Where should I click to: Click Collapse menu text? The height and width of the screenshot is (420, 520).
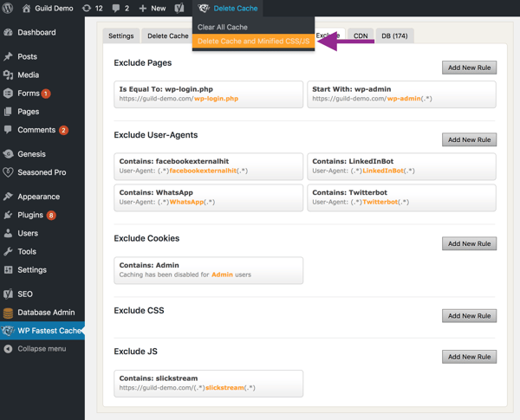pyautogui.click(x=42, y=349)
